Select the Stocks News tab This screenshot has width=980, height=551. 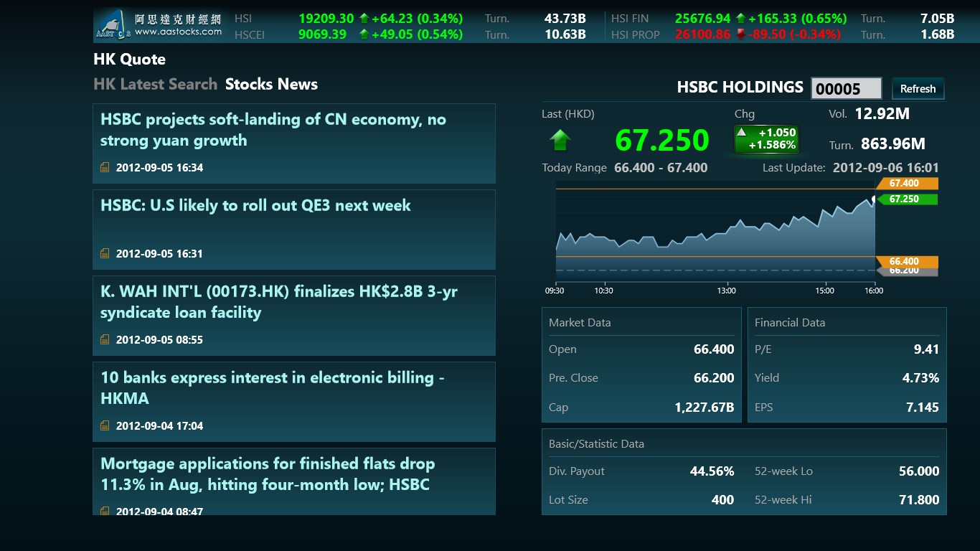(271, 85)
